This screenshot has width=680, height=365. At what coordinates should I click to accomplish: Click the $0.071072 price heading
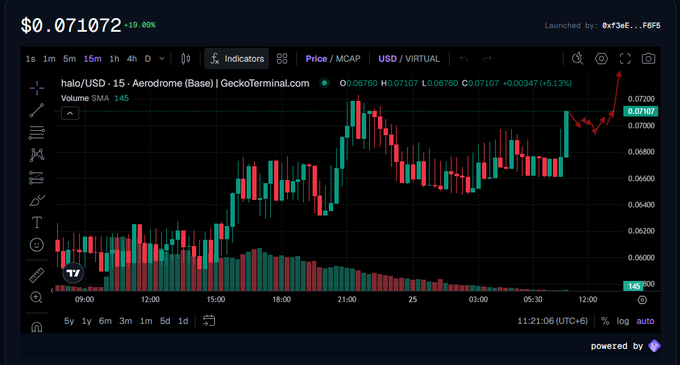(x=71, y=25)
